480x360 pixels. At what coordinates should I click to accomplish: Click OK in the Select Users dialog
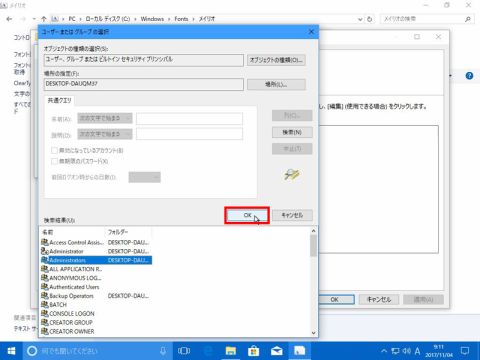pos(247,215)
